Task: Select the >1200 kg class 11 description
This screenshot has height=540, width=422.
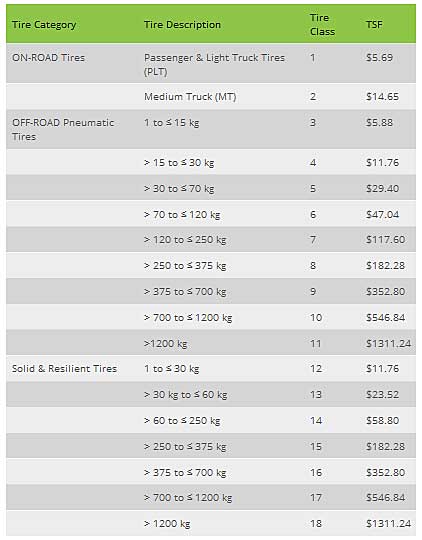Action: pos(165,343)
